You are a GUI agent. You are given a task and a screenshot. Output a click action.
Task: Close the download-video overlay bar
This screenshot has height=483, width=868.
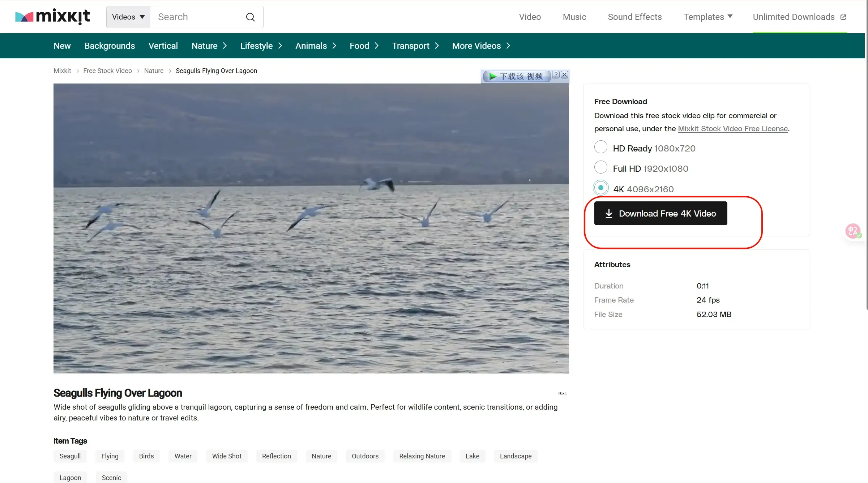click(564, 75)
